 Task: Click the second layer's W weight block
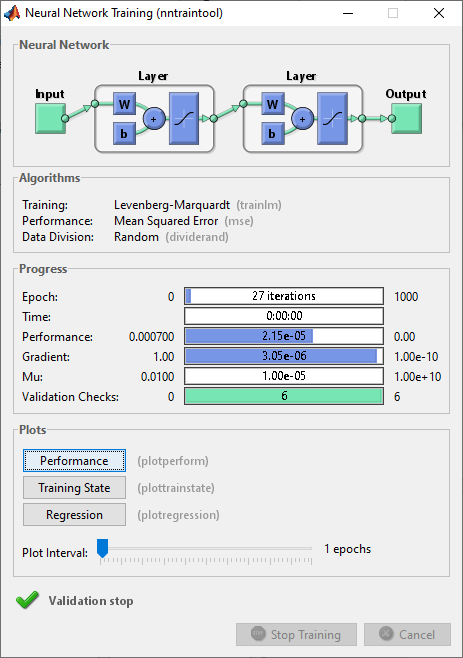[x=273, y=104]
